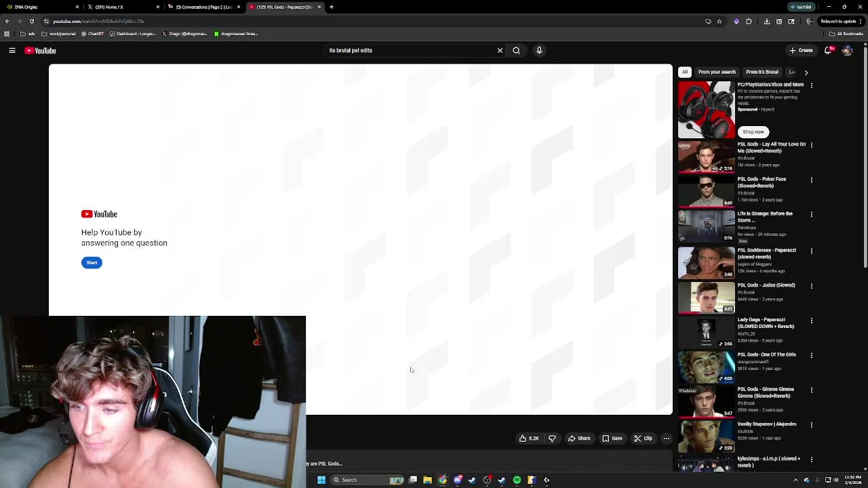
Task: Open YouTube notifications bell
Action: click(x=828, y=50)
